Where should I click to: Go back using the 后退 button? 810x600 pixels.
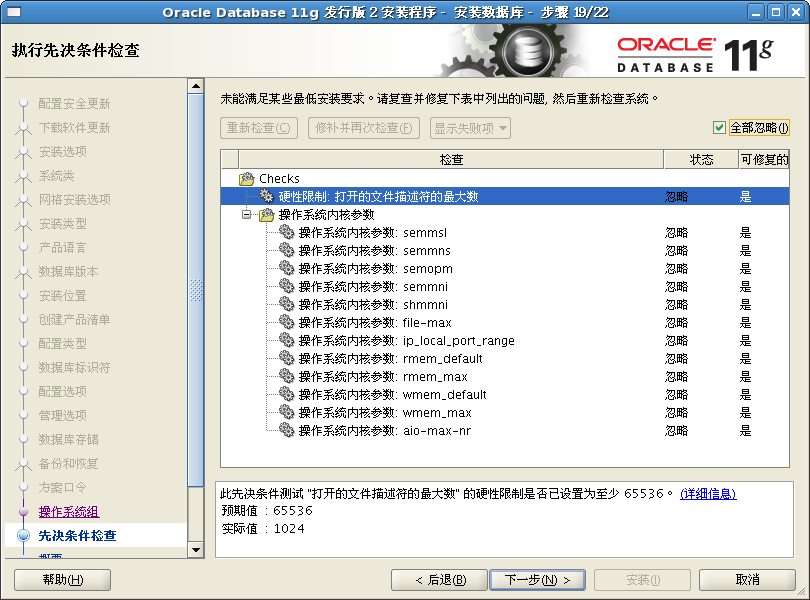click(440, 579)
